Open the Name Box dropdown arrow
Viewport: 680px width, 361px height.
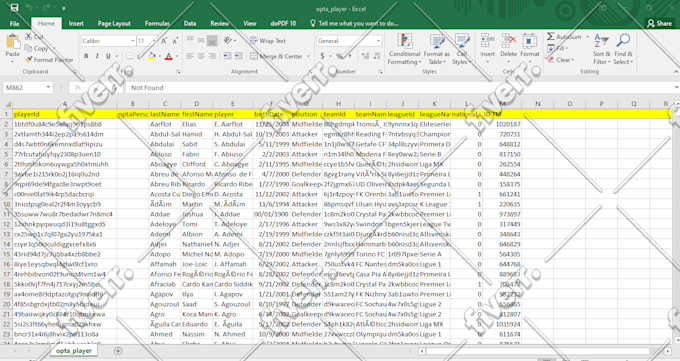pos(48,88)
